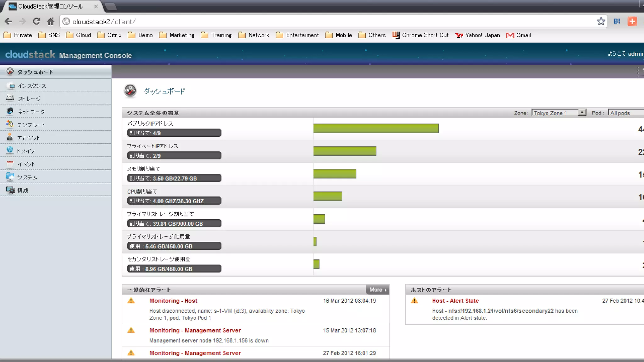
Task: Click the Domain globe icon in the sidebar
Action: [10, 150]
